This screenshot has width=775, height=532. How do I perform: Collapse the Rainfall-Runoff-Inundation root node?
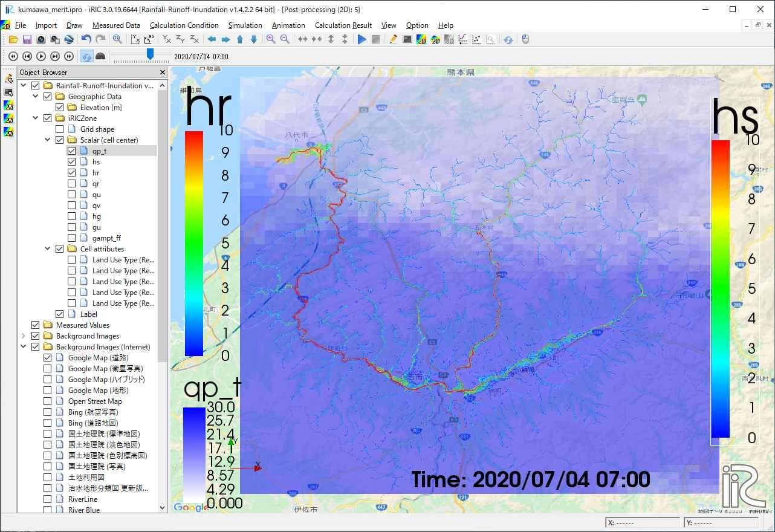point(24,86)
